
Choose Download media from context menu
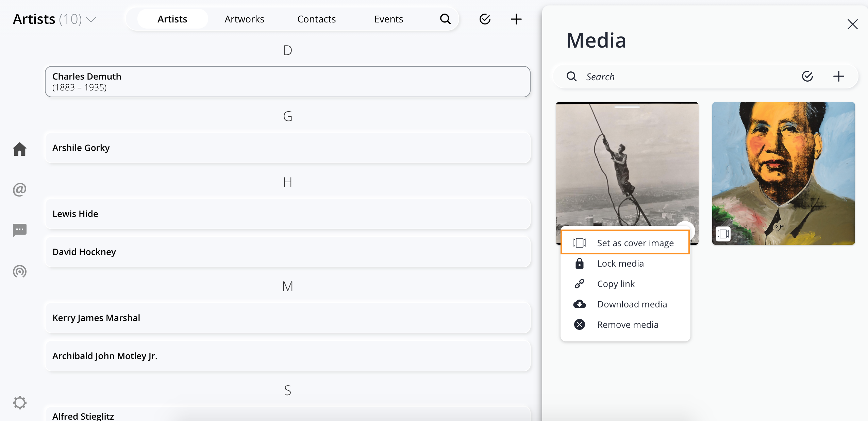pyautogui.click(x=625, y=304)
